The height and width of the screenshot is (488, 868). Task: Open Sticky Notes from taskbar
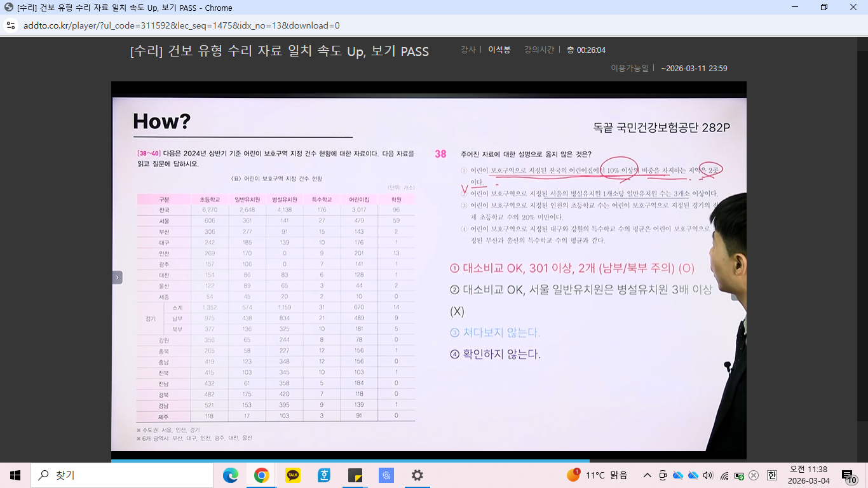pos(355,475)
